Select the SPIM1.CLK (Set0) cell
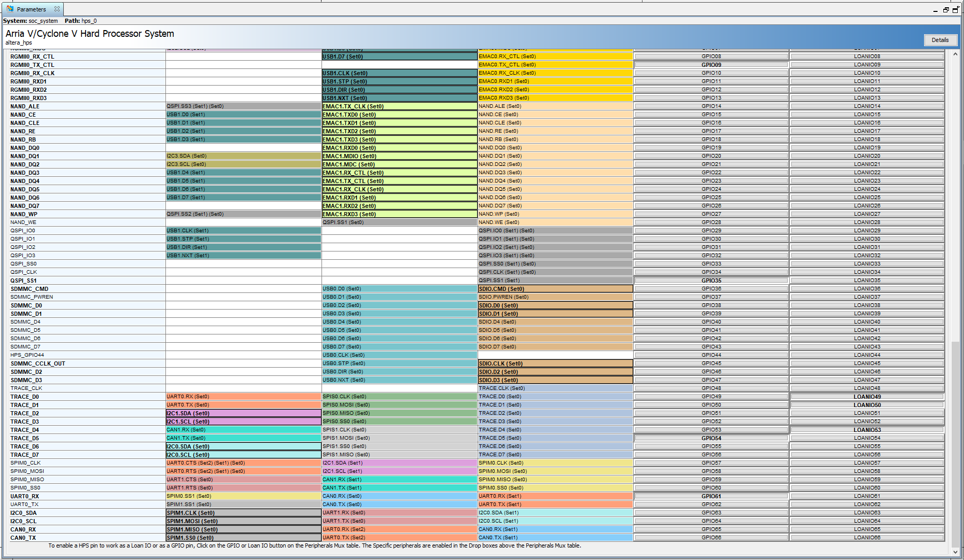This screenshot has width=964, height=560. [242, 512]
